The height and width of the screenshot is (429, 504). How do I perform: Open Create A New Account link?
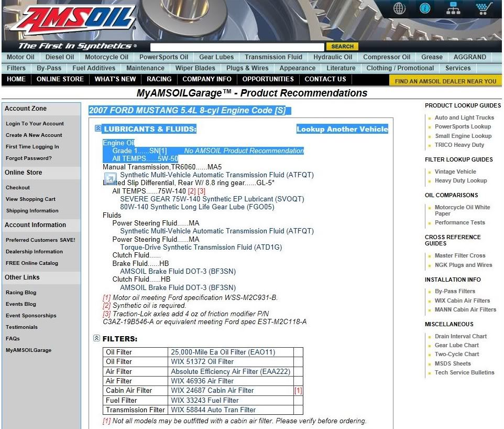[x=34, y=135]
